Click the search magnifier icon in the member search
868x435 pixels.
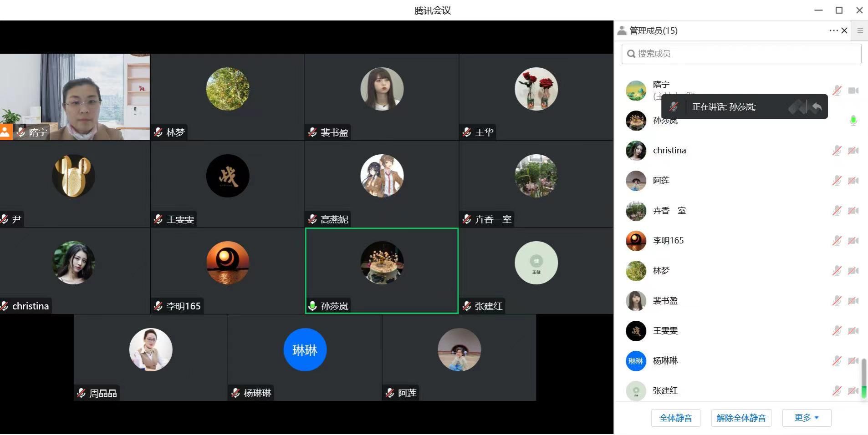(x=631, y=54)
